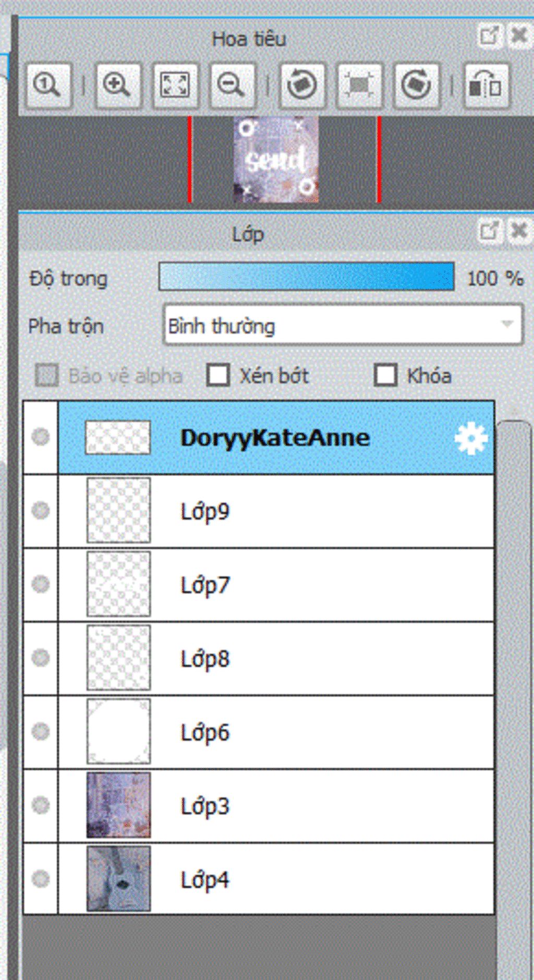534x980 pixels.
Task: Click the zoom out magnifier icon
Action: (x=232, y=85)
